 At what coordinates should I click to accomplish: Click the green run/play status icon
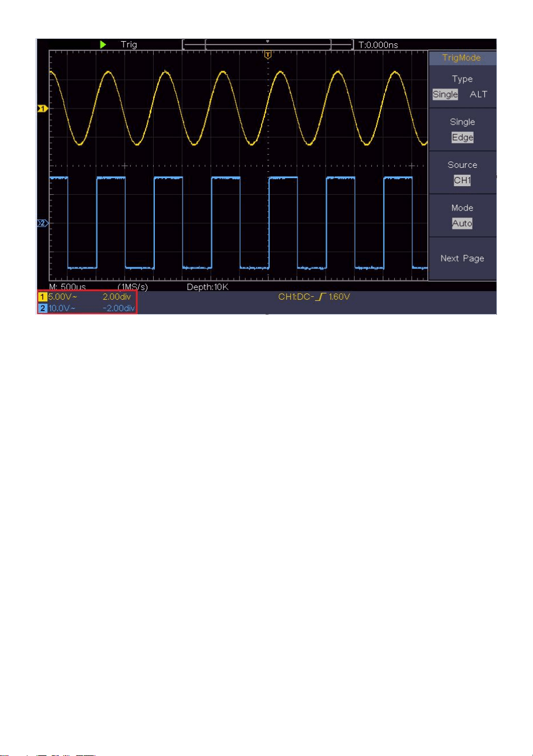(103, 45)
